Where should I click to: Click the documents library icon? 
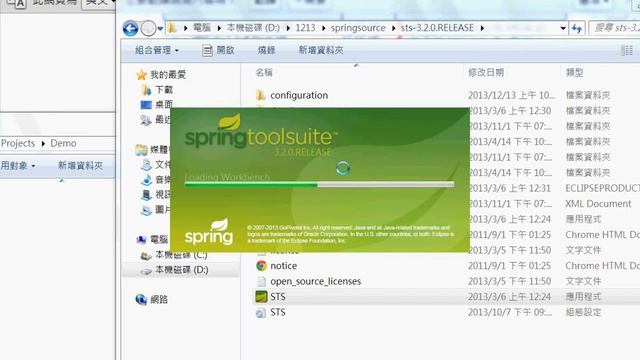(x=146, y=164)
